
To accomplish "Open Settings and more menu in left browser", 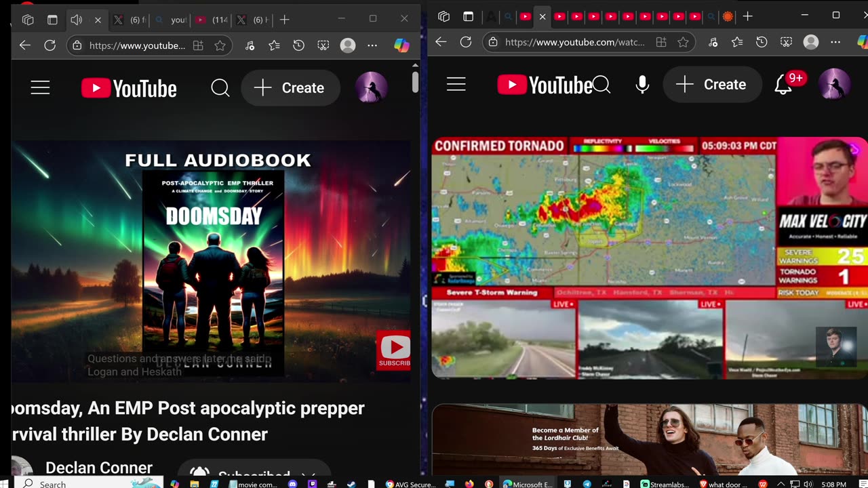I will tap(372, 45).
